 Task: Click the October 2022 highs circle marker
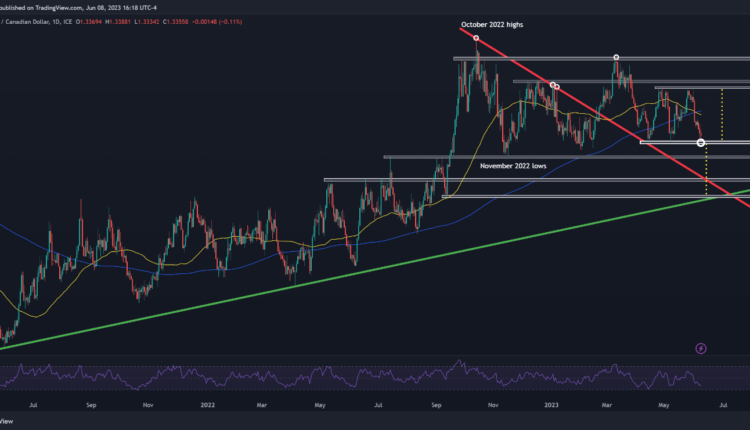476,38
